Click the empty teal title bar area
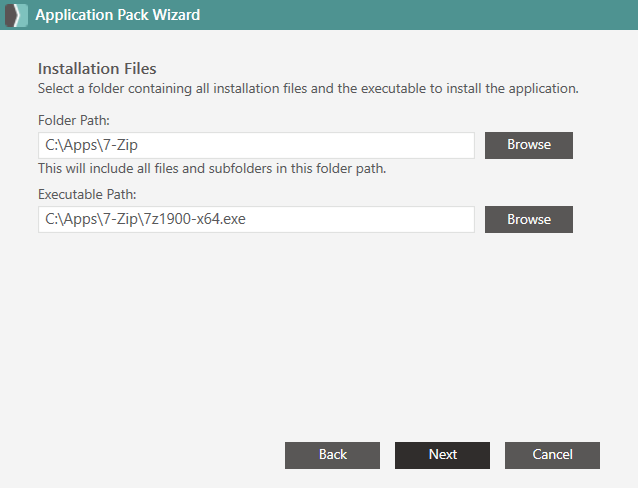This screenshot has width=638, height=488. click(x=419, y=15)
